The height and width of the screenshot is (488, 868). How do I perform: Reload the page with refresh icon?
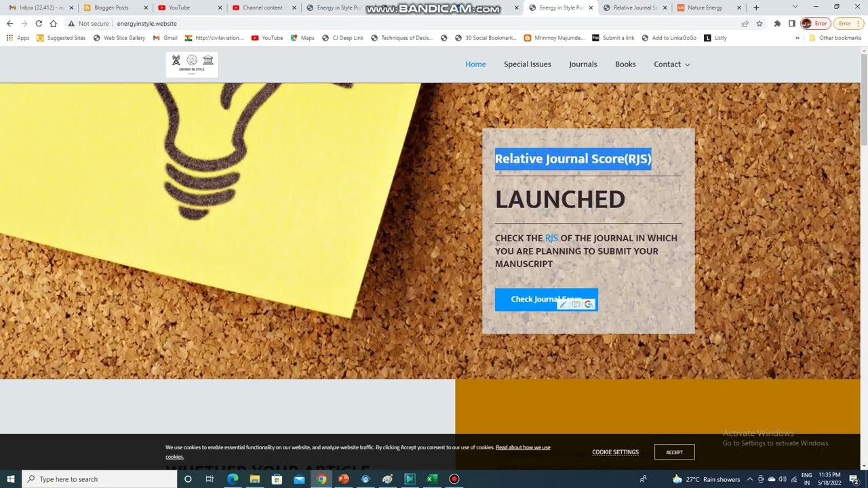point(39,23)
